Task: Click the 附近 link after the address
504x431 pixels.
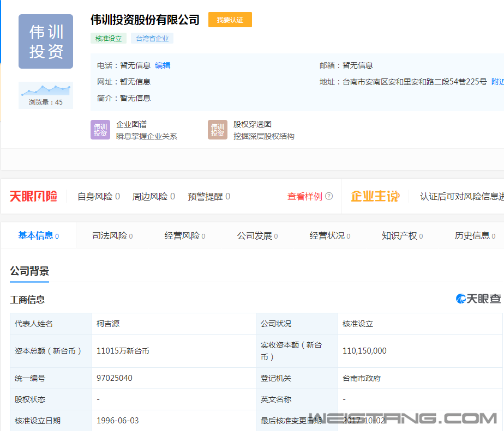Action: (x=497, y=82)
